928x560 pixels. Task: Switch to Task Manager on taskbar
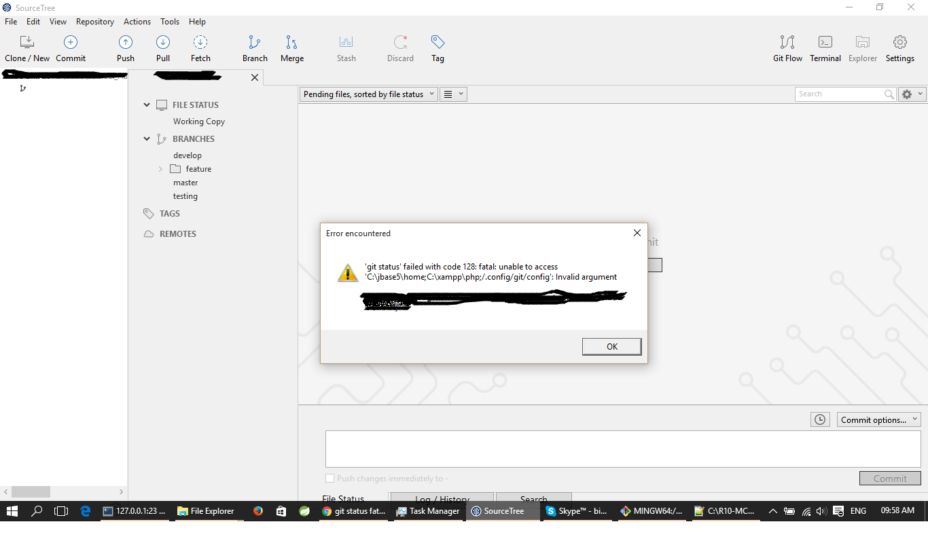click(x=429, y=511)
